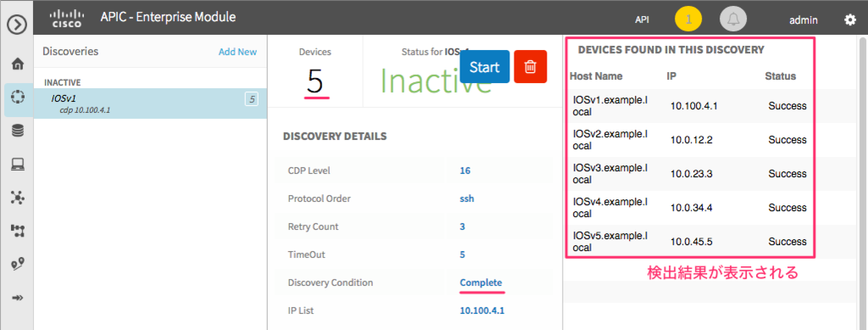868x330 pixels.
Task: Click the Cisco logo
Action: click(x=66, y=19)
